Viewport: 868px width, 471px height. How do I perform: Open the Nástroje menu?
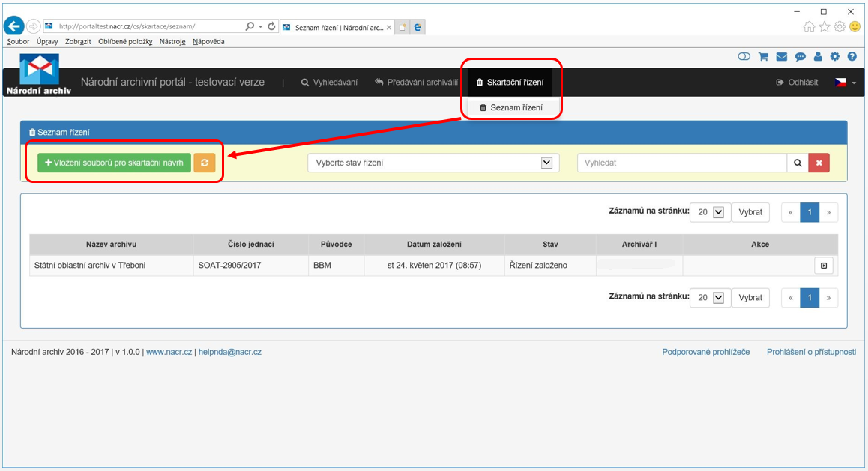(172, 41)
